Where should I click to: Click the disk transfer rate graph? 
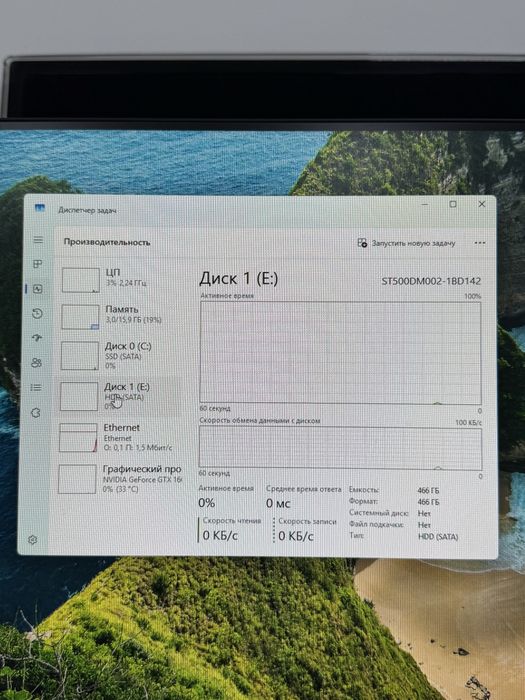340,448
